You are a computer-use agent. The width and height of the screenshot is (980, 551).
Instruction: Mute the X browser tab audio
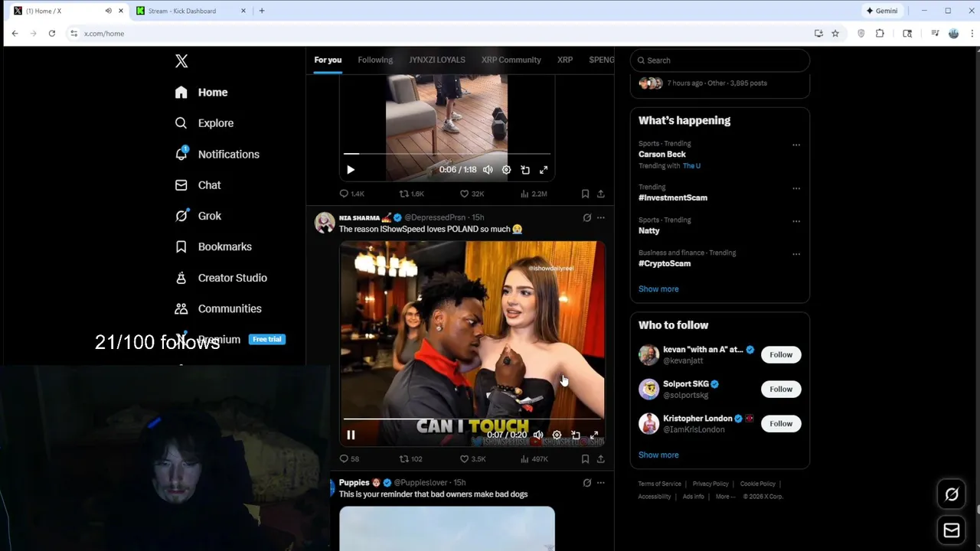[x=108, y=11]
